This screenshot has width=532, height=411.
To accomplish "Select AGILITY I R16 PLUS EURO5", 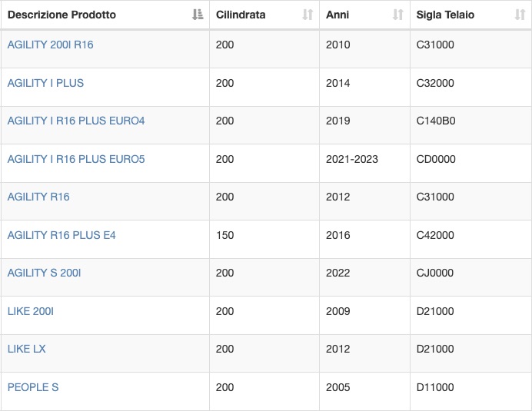I will (76, 159).
